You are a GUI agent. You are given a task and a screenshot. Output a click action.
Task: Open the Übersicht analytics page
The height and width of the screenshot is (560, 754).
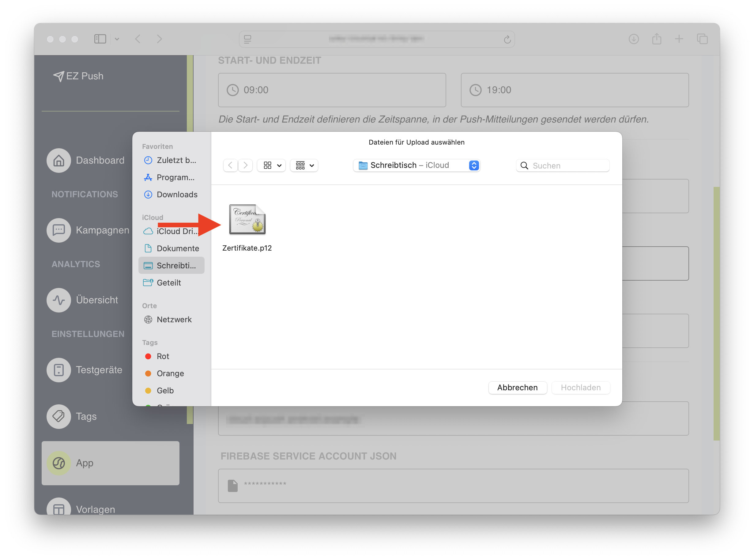(83, 300)
